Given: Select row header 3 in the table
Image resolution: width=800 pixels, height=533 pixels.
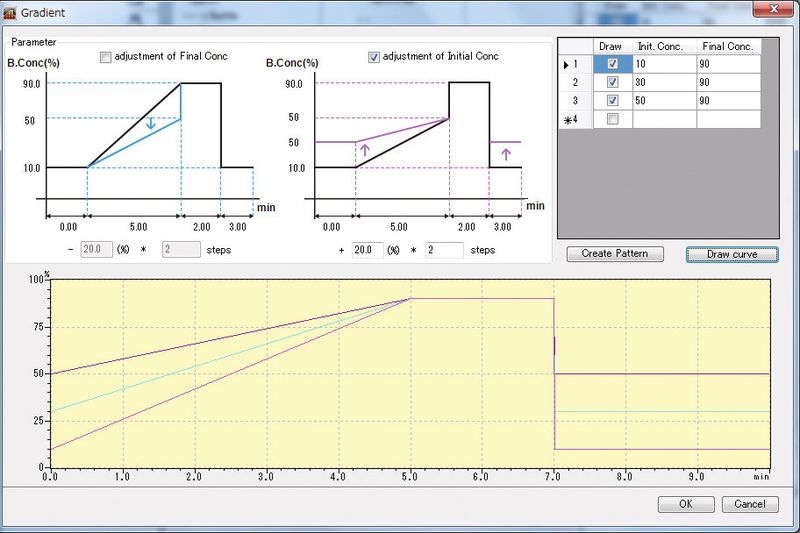Looking at the screenshot, I should tap(576, 100).
